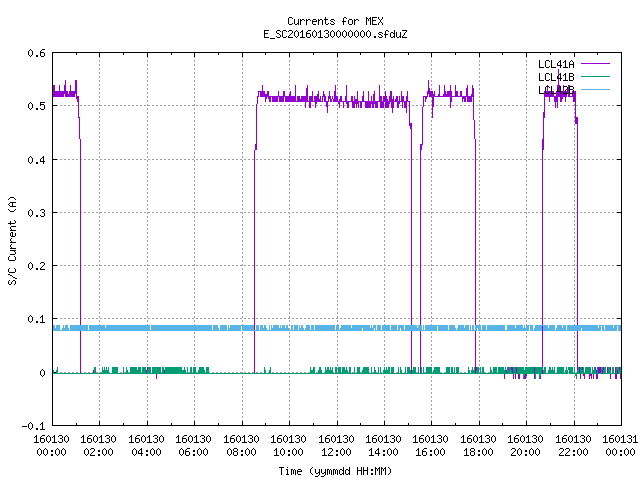
Task: Click the 'Time (yymmdd HH:MM)' x-axis label
Action: click(335, 471)
